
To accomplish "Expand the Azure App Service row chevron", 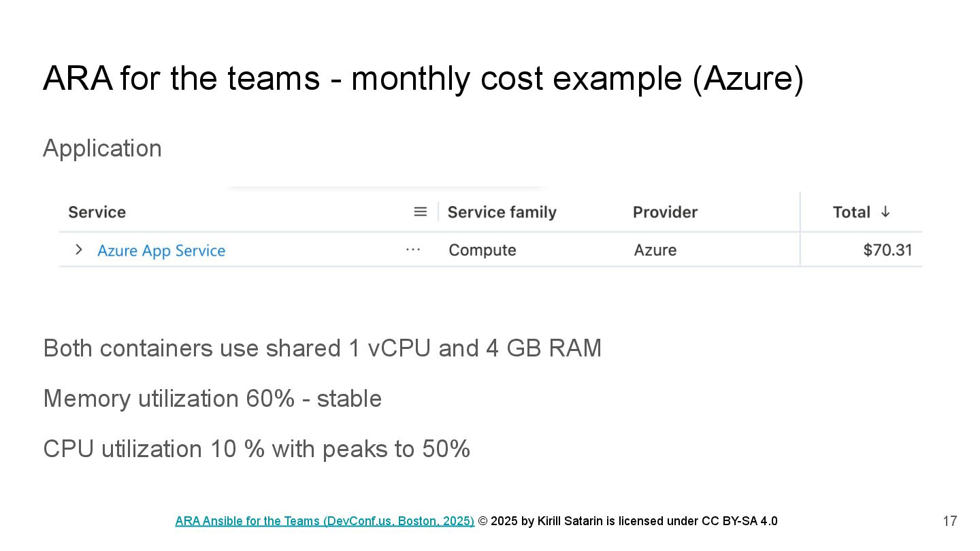I will point(79,250).
